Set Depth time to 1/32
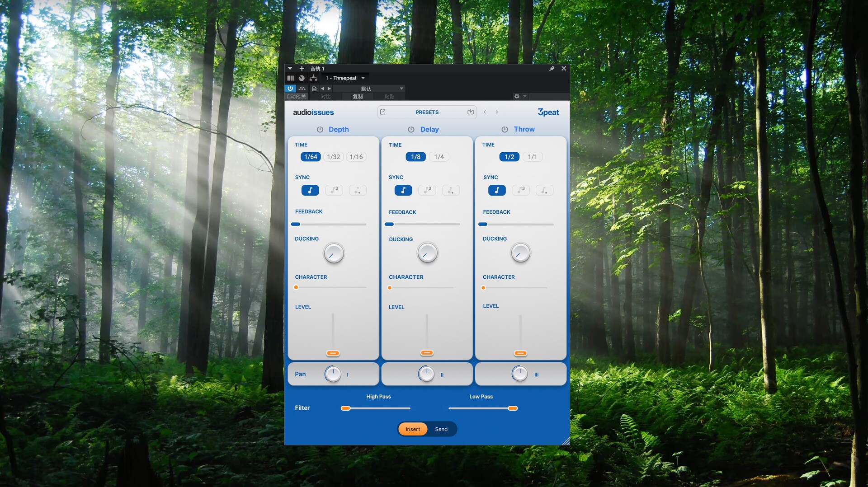This screenshot has height=487, width=868. (x=333, y=157)
